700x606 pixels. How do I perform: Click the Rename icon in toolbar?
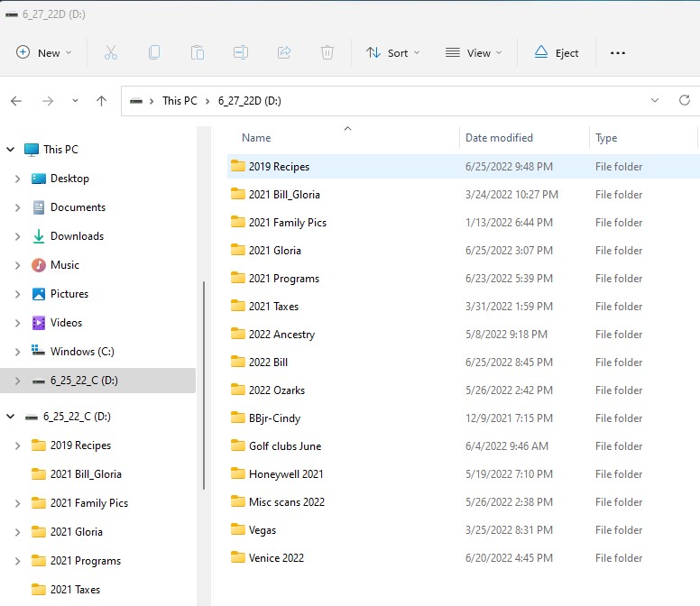click(241, 52)
